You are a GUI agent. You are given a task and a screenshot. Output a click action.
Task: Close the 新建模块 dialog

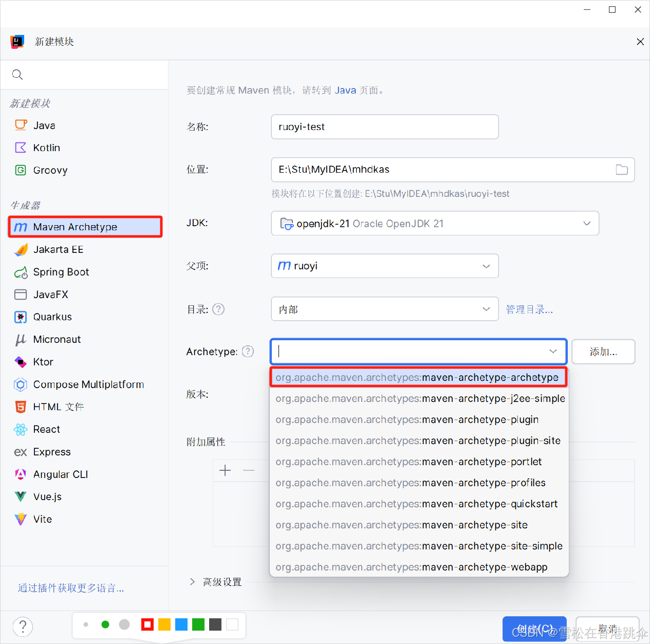pyautogui.click(x=640, y=42)
